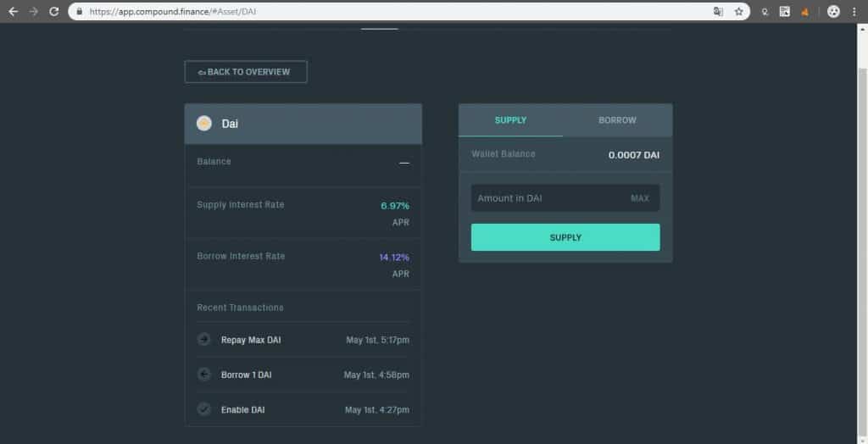Open the Borrow 1 DAI transaction
The width and height of the screenshot is (868, 444).
click(303, 375)
